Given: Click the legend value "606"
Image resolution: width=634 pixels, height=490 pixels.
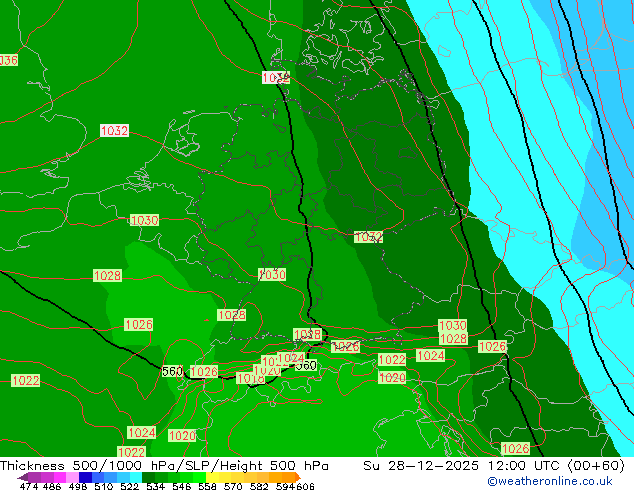Looking at the screenshot, I should tap(305, 486).
